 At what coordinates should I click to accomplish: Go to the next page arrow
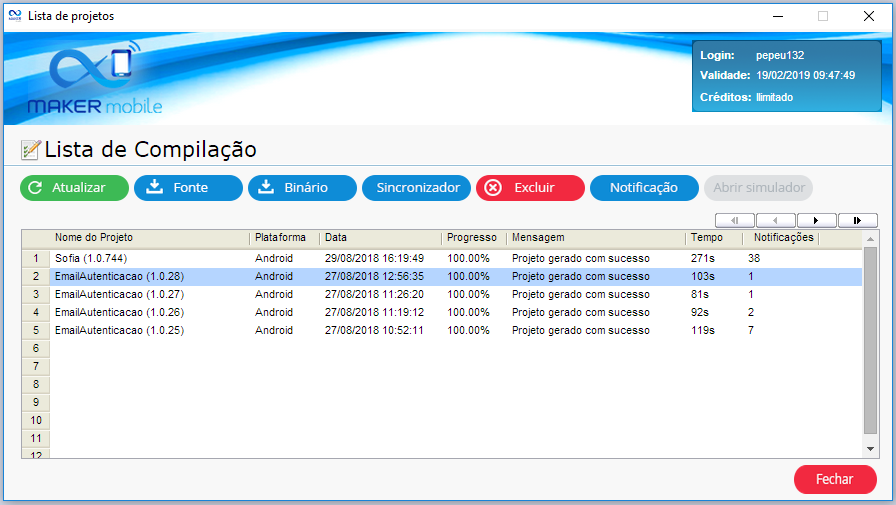(816, 220)
